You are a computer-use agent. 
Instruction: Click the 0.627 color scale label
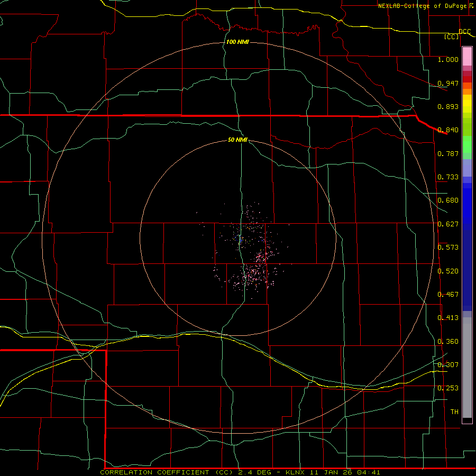tap(448, 224)
